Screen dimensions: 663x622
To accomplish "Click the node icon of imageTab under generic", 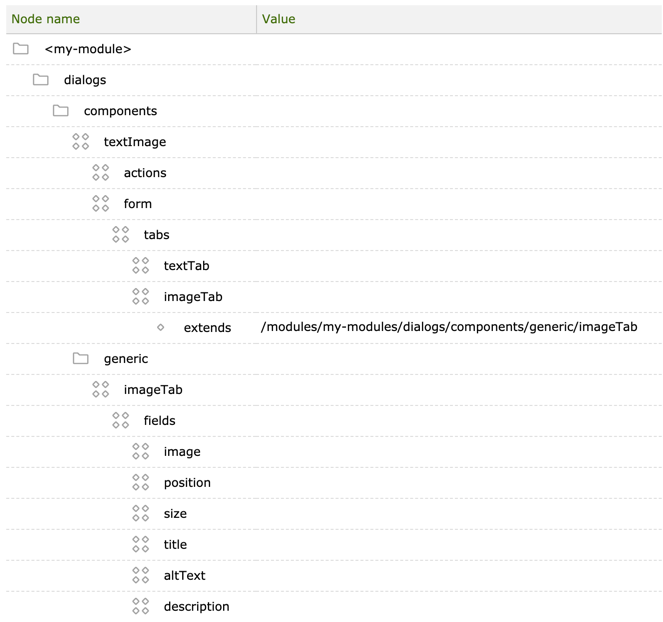I will [101, 389].
